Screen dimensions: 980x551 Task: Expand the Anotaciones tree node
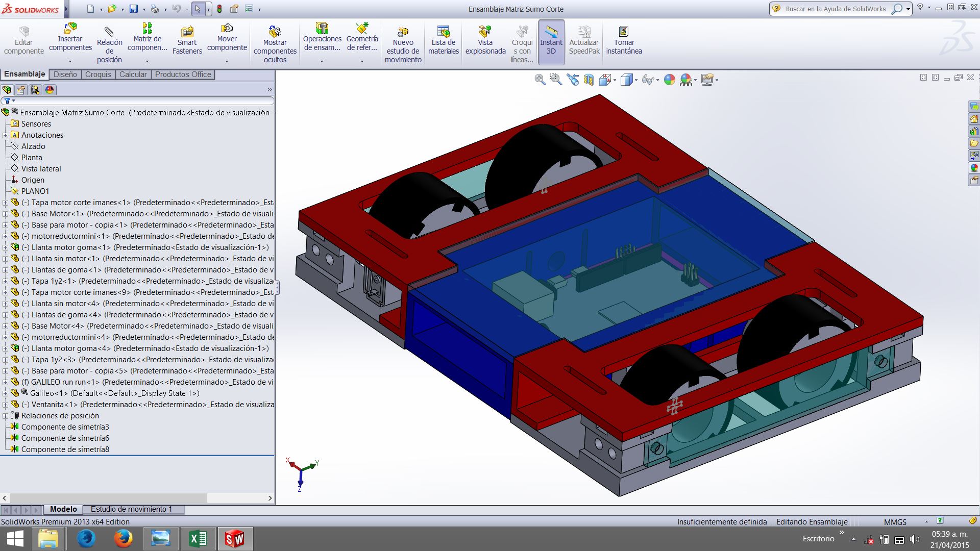(x=5, y=135)
